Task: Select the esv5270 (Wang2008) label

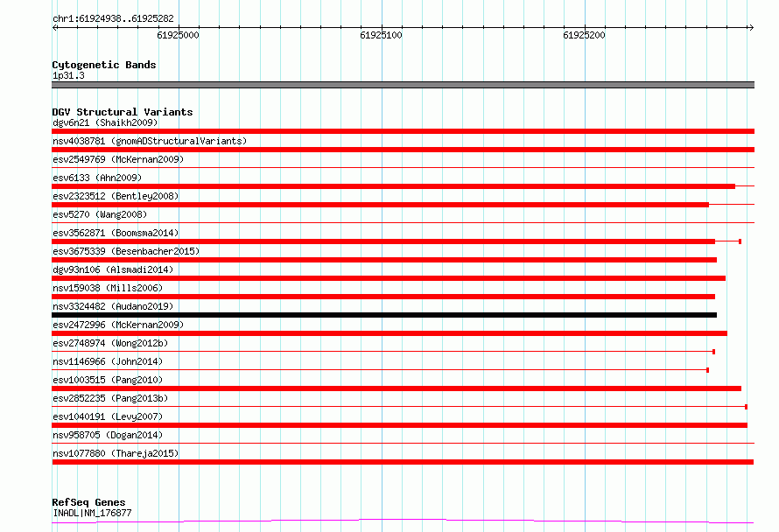Action: click(x=100, y=214)
